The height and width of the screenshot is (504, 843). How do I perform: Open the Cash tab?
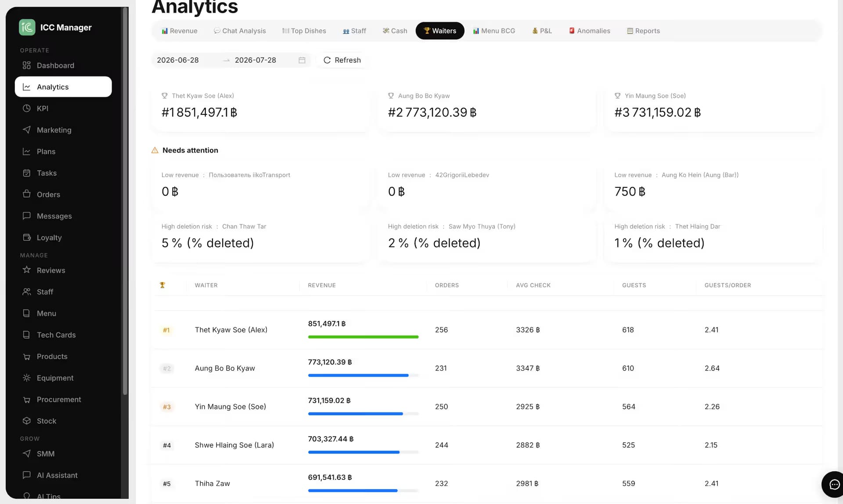[x=395, y=31]
